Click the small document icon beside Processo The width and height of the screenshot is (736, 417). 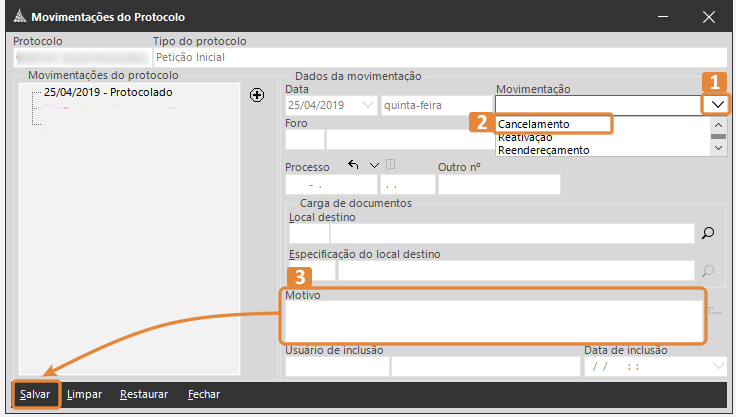point(391,165)
